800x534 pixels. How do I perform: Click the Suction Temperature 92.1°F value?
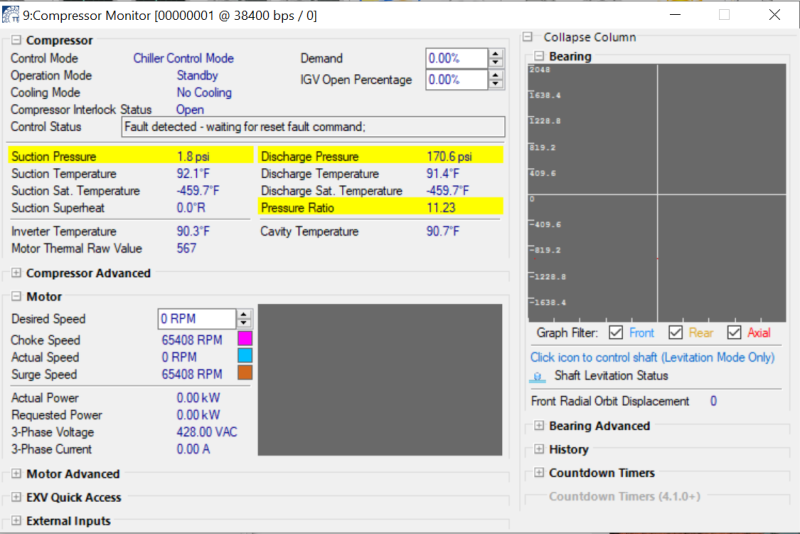(193, 173)
